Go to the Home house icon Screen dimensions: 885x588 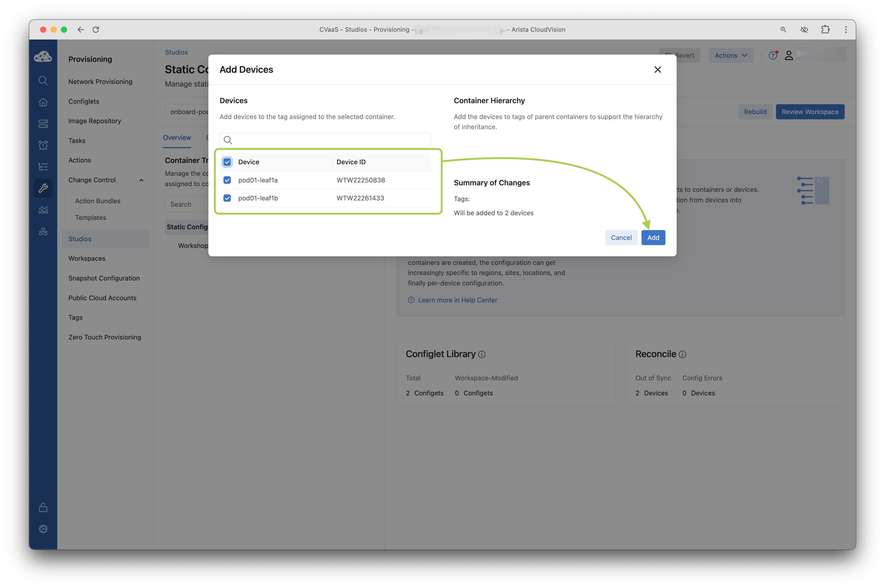43,102
